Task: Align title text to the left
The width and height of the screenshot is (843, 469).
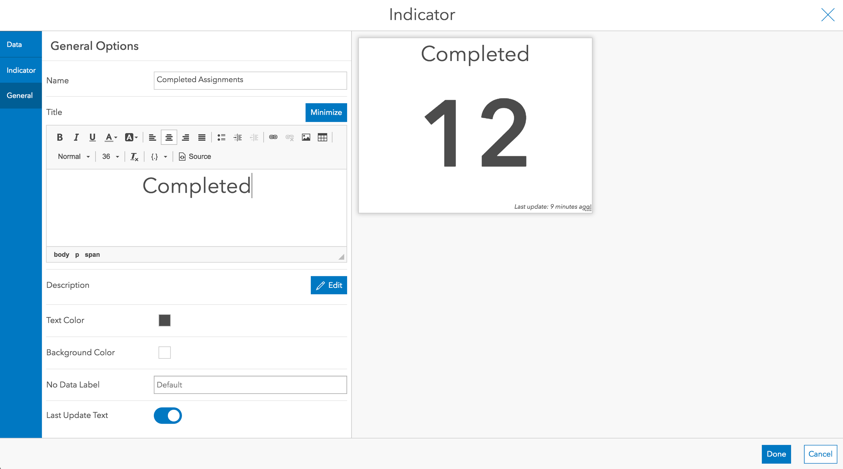Action: (152, 137)
